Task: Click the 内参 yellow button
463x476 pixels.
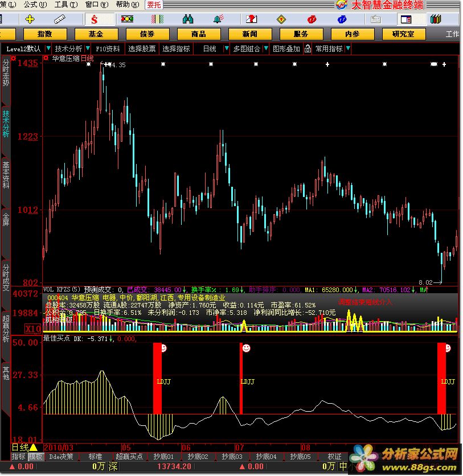Action: point(353,34)
